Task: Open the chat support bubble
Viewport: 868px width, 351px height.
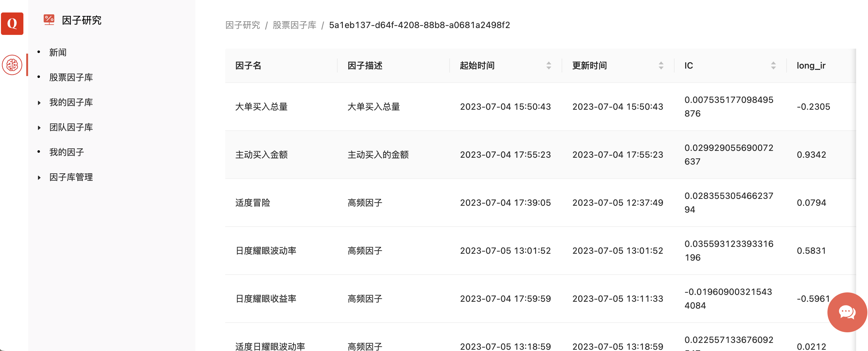Action: click(x=847, y=312)
